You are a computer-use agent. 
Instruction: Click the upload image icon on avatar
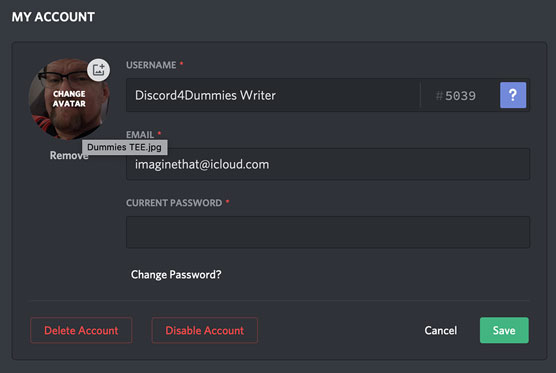(x=99, y=70)
